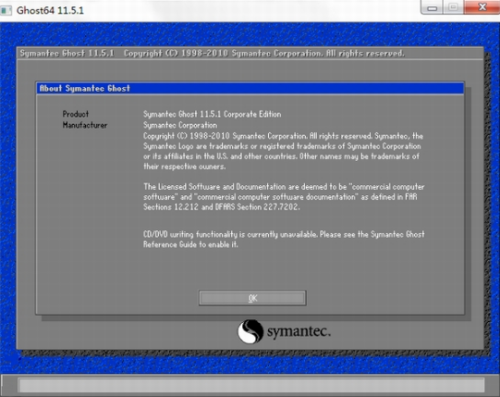This screenshot has width=500, height=397.
Task: Click the OK button in About dialog
Action: pyautogui.click(x=252, y=298)
